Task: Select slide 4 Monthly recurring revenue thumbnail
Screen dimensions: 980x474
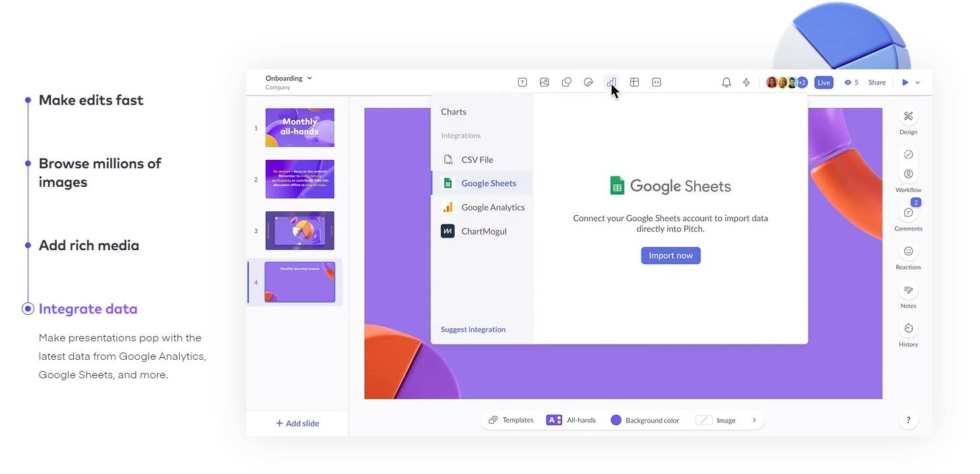Action: tap(300, 283)
